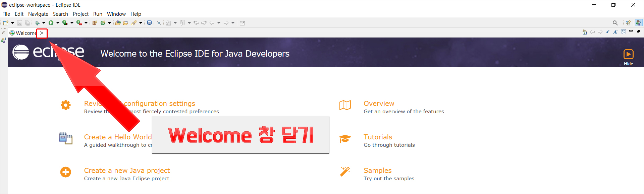Expand the Run dropdown arrow
This screenshot has height=194, width=644.
point(58,23)
